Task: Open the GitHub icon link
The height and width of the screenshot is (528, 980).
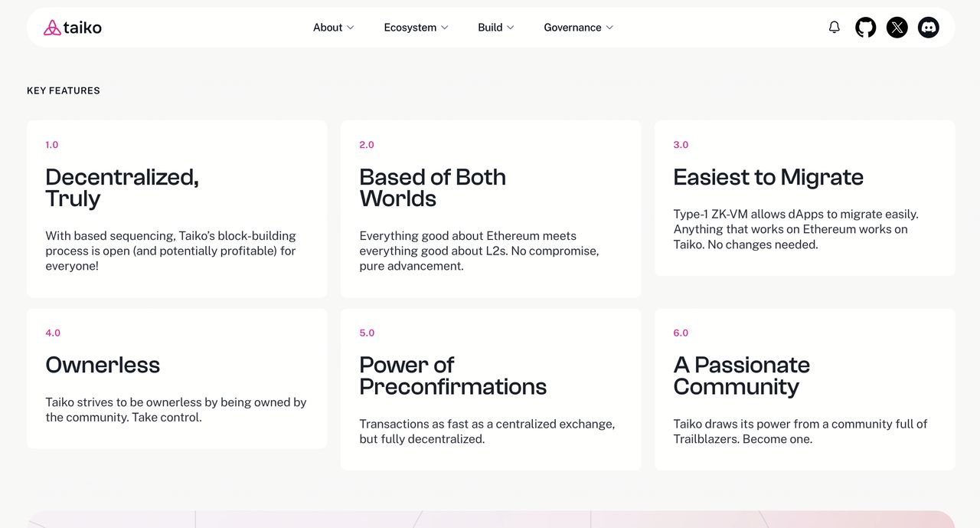Action: 866,28
